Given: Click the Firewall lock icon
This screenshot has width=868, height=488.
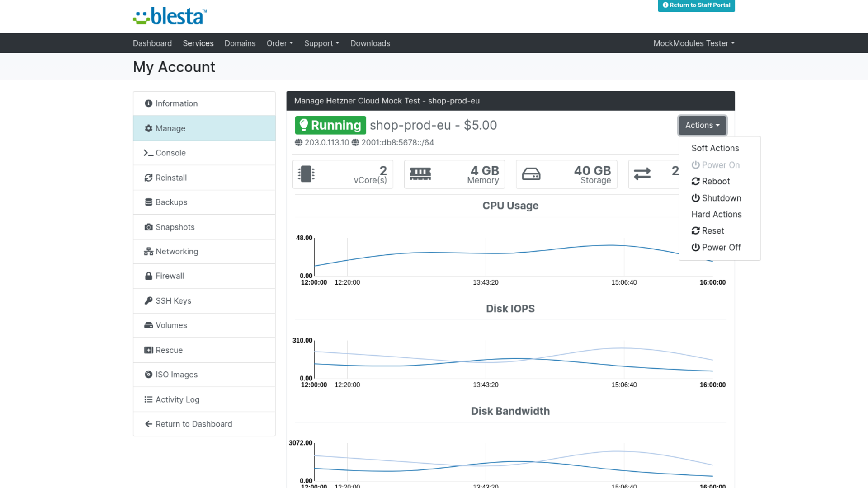Looking at the screenshot, I should 148,276.
